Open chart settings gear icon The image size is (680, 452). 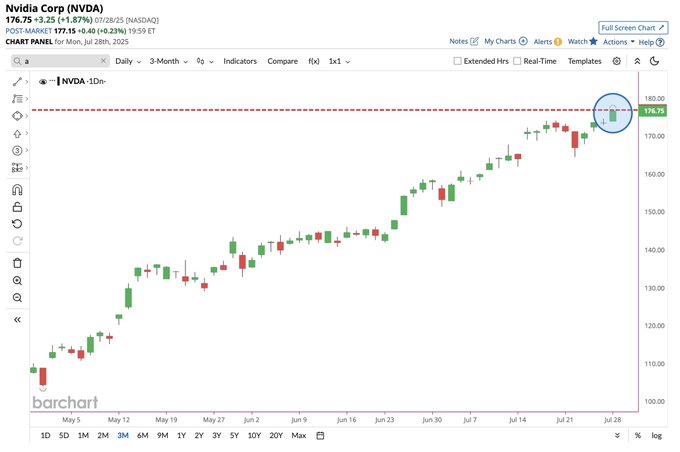[616, 61]
